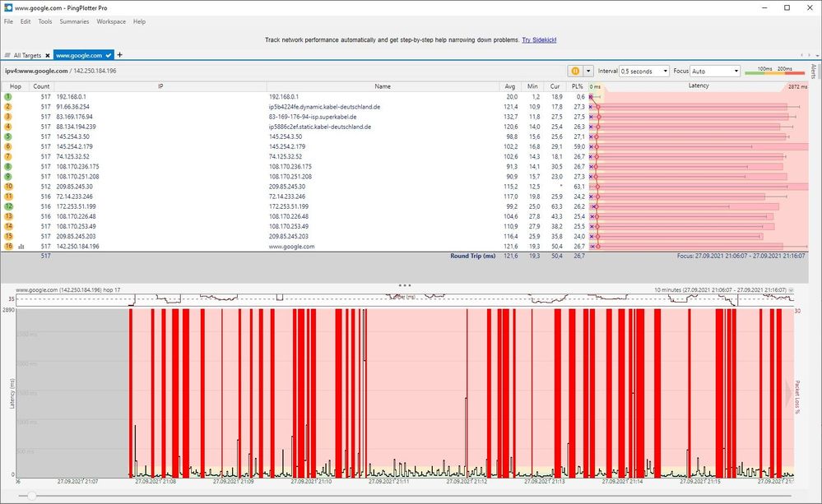Select hop 9 green circle icon
Viewport: 822px width, 504px height.
point(8,177)
